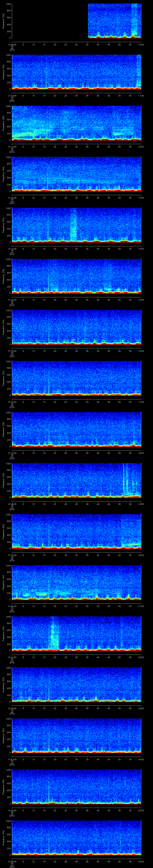Select the spectrogram panel starting at 13:17:00
153x868 pixels.
coord(77,429)
